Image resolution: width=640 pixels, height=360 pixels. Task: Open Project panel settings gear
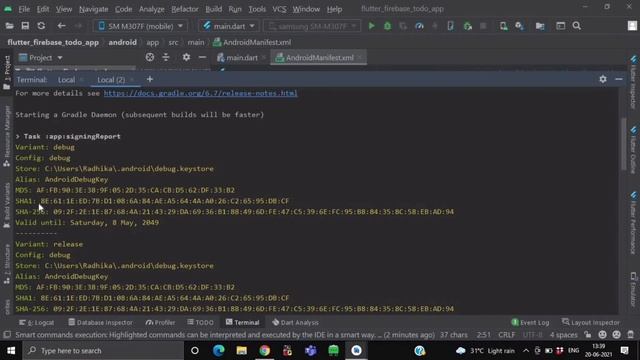point(186,58)
